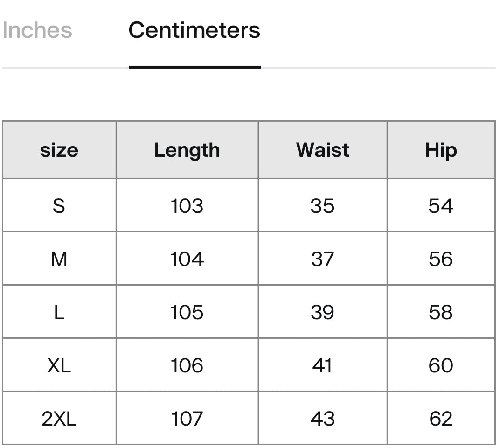Image resolution: width=500 pixels, height=448 pixels.
Task: Click the waist value 37
Action: click(x=323, y=259)
